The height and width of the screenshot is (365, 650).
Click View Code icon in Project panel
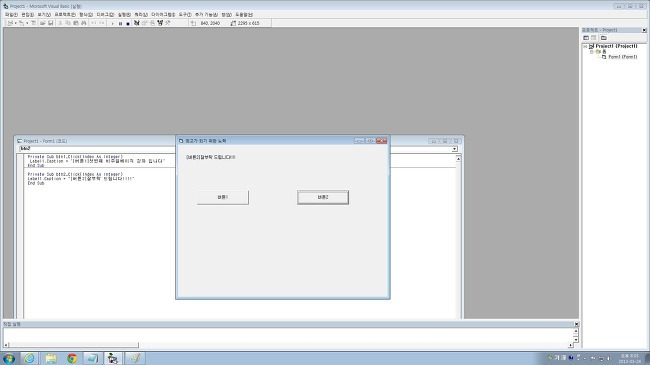pos(586,38)
